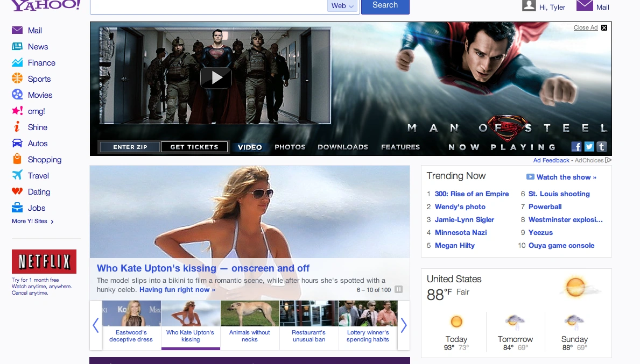Click the Mail envelope icon at top right
The height and width of the screenshot is (364, 640).
[x=585, y=5]
